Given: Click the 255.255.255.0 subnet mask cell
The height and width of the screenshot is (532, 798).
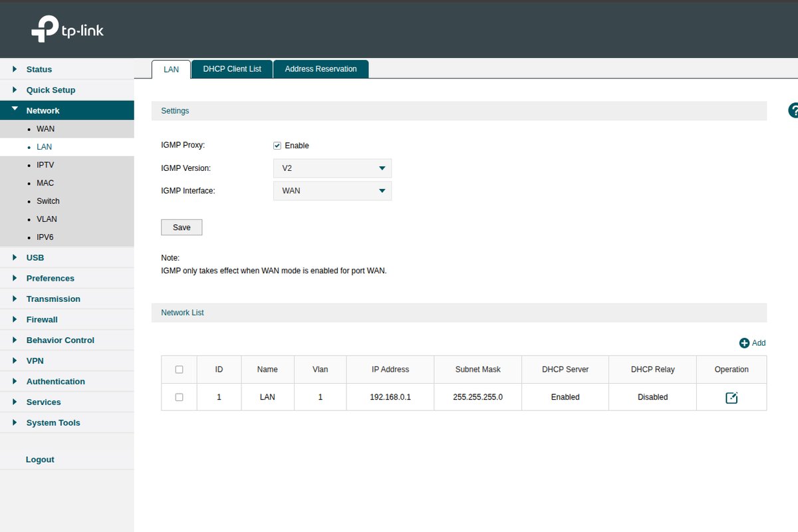Looking at the screenshot, I should (x=477, y=397).
